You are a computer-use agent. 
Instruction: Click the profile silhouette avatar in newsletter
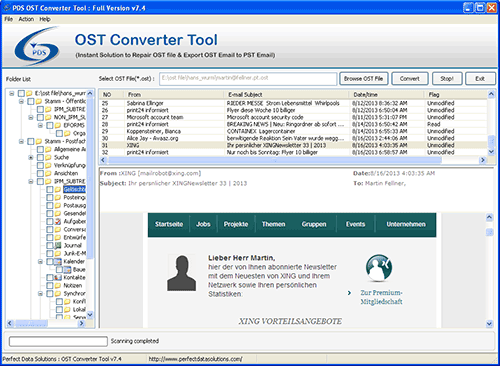[182, 272]
